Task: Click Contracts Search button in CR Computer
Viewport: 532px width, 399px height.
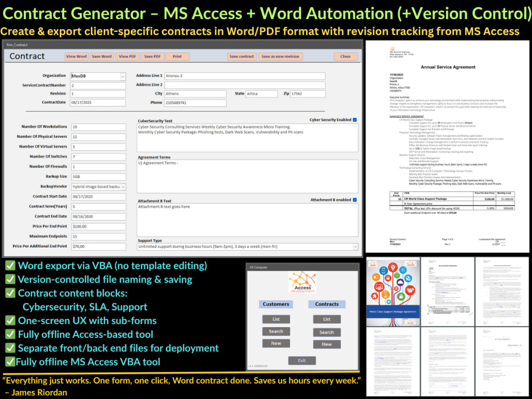Action: 327,332
